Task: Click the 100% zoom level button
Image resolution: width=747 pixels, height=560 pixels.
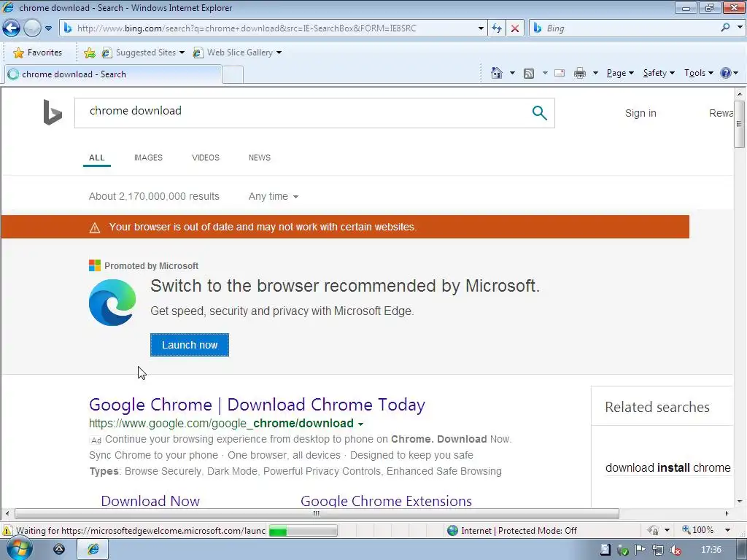Action: click(x=698, y=530)
